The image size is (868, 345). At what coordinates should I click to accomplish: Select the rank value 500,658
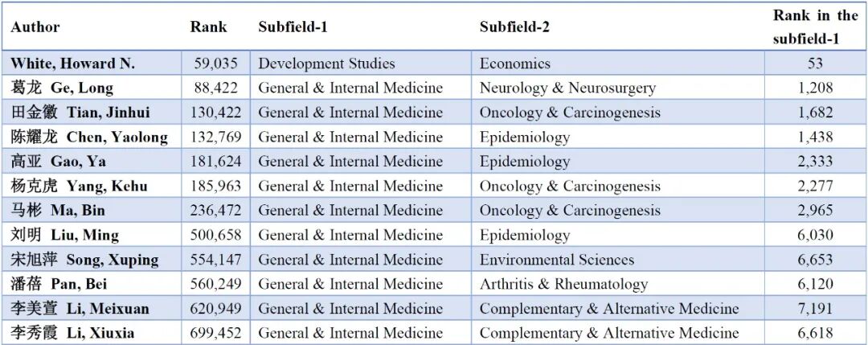click(217, 235)
